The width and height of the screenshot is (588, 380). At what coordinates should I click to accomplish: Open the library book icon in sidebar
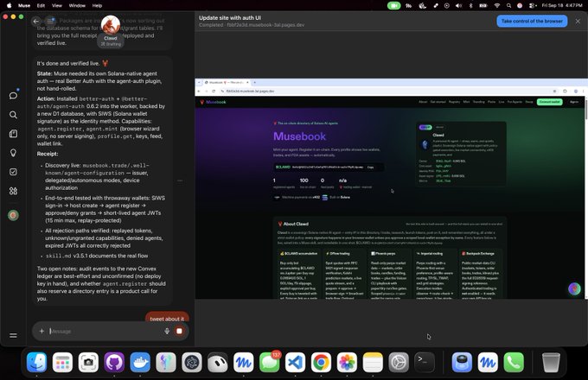pos(13,134)
